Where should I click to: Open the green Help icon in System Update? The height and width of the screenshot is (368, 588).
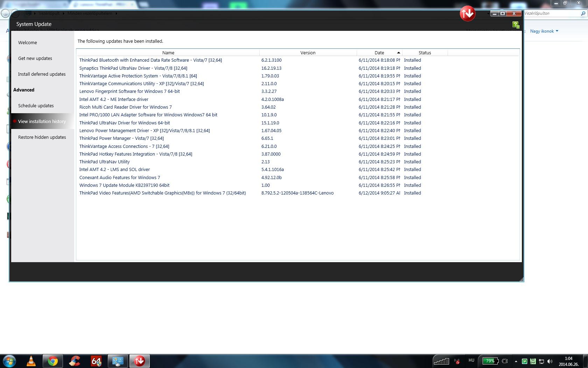pos(516,25)
